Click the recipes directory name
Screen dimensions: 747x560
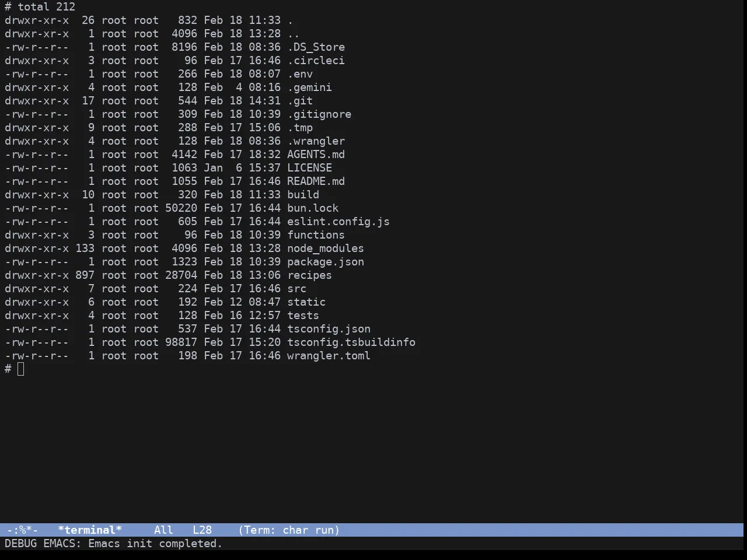pos(309,275)
